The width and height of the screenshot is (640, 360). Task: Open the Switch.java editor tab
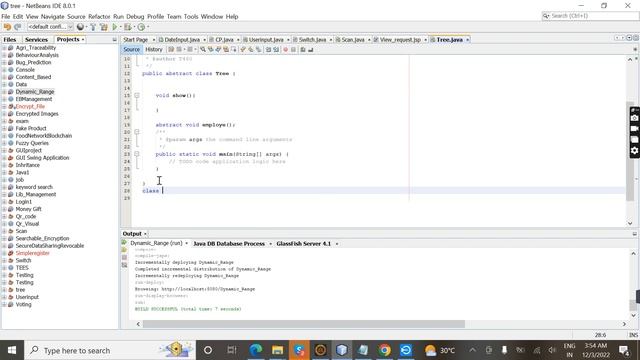tap(312, 40)
